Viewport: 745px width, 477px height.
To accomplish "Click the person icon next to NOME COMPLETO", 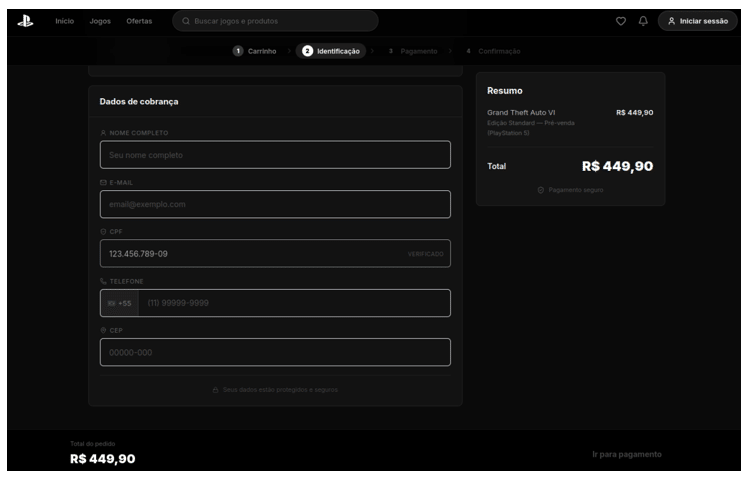I will 103,133.
